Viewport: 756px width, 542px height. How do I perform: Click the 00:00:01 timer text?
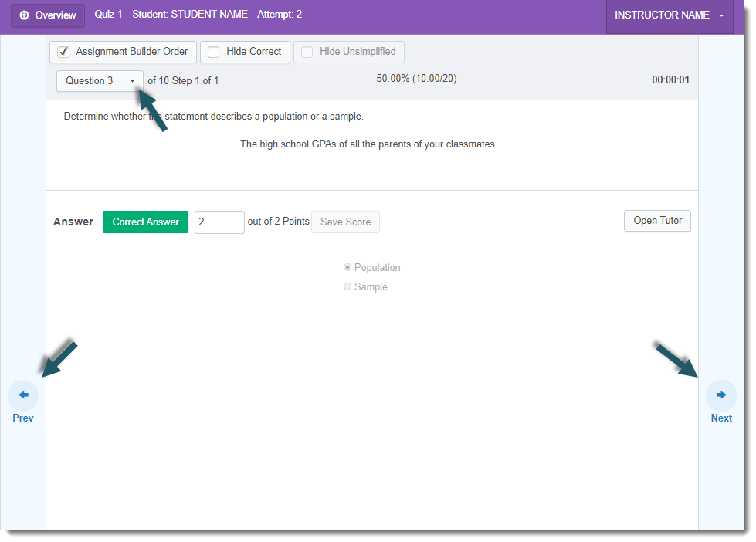pos(670,80)
